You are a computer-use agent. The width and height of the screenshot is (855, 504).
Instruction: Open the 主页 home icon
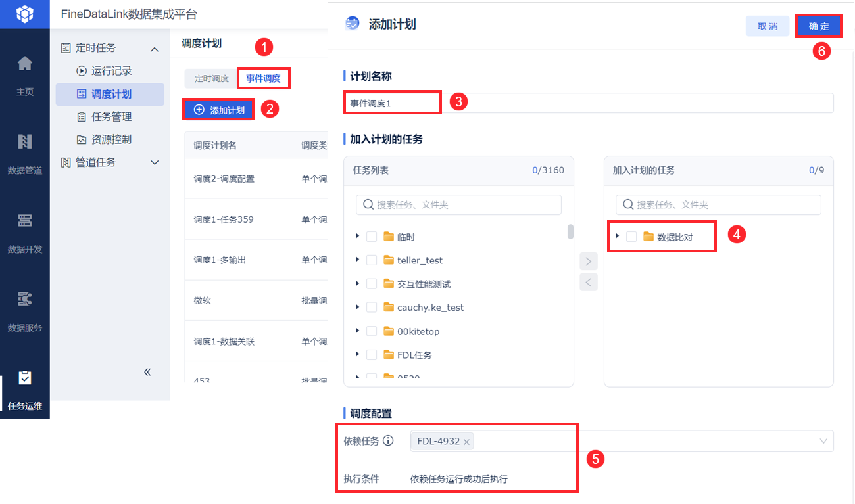point(24,64)
